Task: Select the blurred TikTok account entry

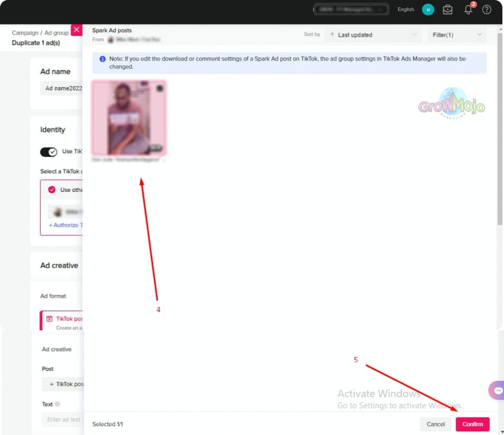Action: [65, 211]
